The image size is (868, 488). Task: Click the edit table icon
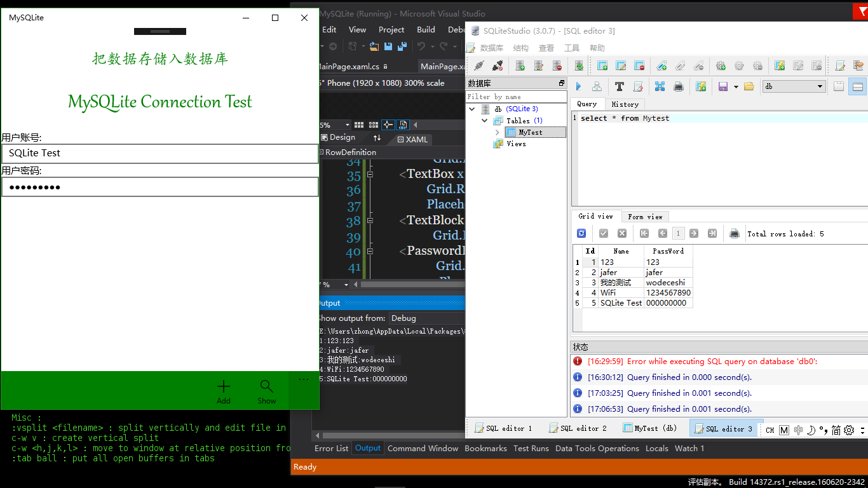pos(621,65)
